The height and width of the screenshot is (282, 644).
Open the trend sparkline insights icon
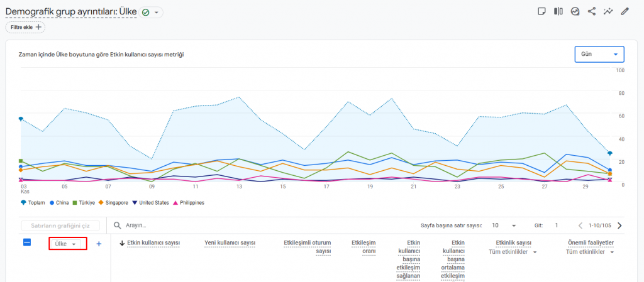(608, 11)
